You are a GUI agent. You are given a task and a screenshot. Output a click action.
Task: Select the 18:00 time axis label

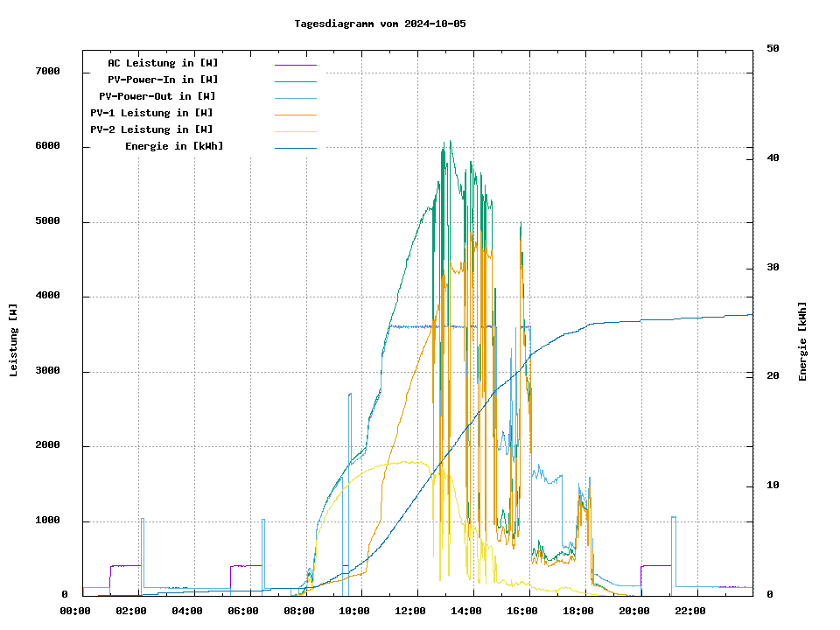pyautogui.click(x=578, y=611)
